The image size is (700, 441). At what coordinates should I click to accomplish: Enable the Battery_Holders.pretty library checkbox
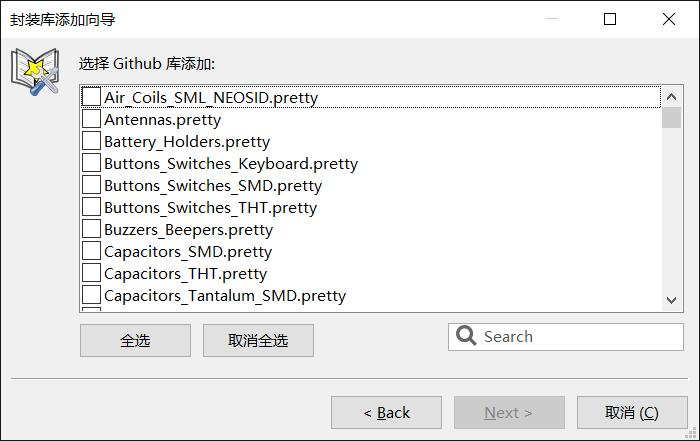click(x=91, y=141)
